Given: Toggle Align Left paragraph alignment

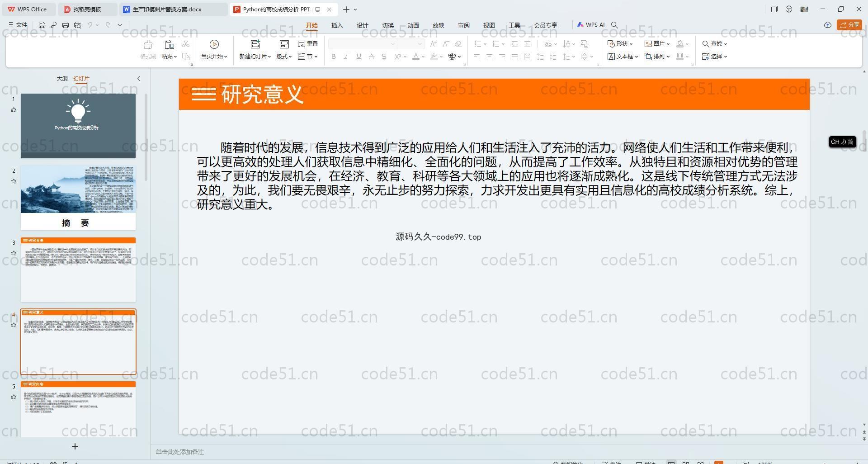Looking at the screenshot, I should pyautogui.click(x=476, y=57).
